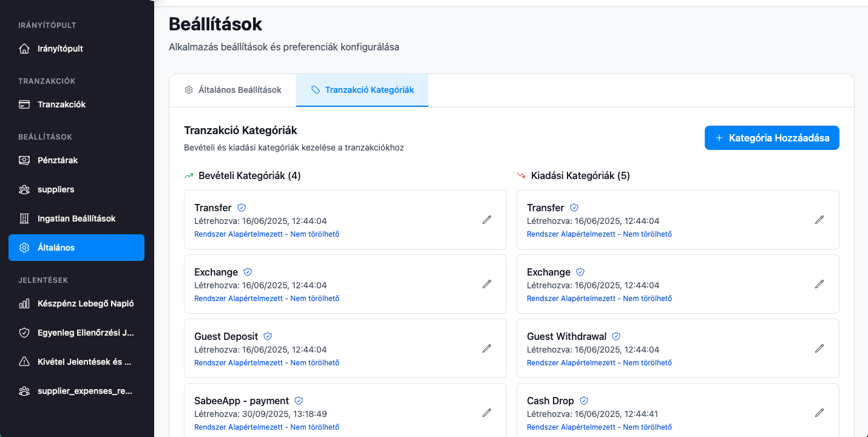This screenshot has width=868, height=437.
Task: Edit the Cash Drop category
Action: coord(819,413)
